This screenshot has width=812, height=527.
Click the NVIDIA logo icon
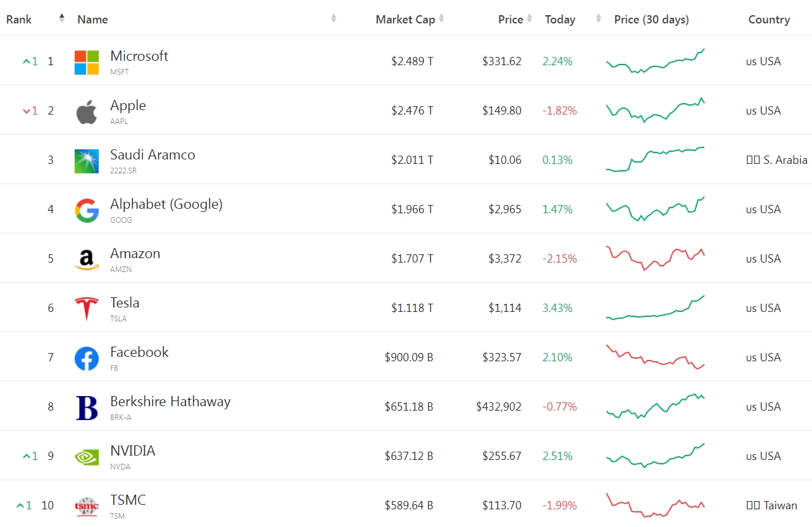point(87,457)
